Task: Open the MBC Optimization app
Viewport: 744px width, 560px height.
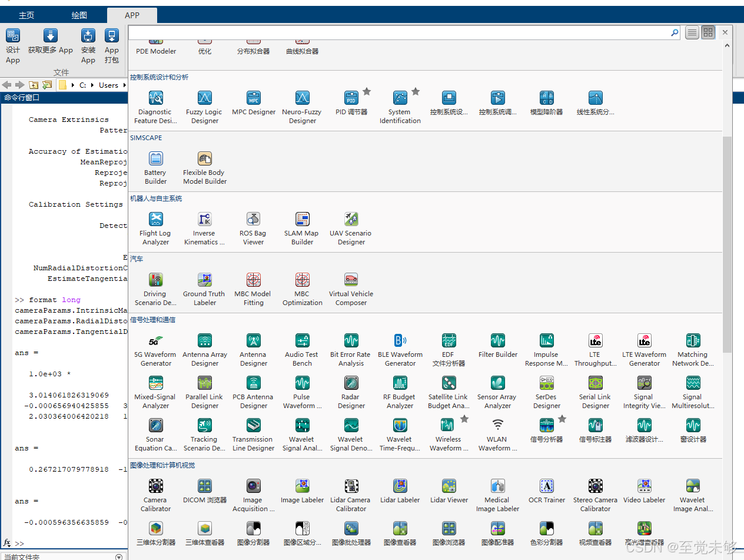Action: pyautogui.click(x=302, y=289)
